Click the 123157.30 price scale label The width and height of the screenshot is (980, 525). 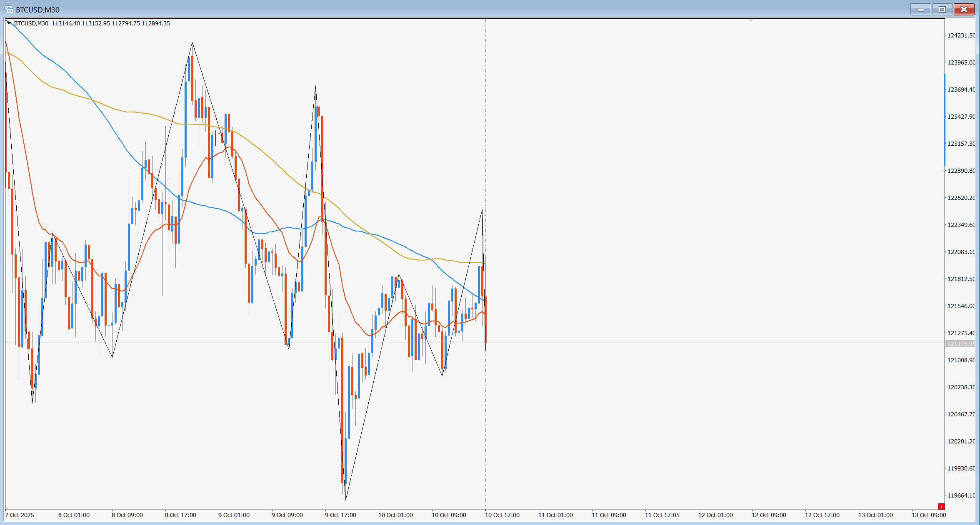tap(961, 144)
